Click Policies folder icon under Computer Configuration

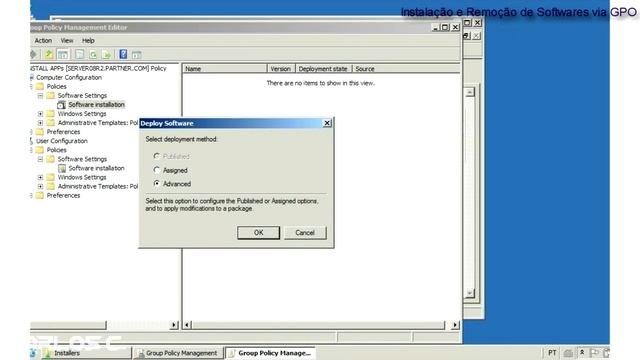point(40,87)
